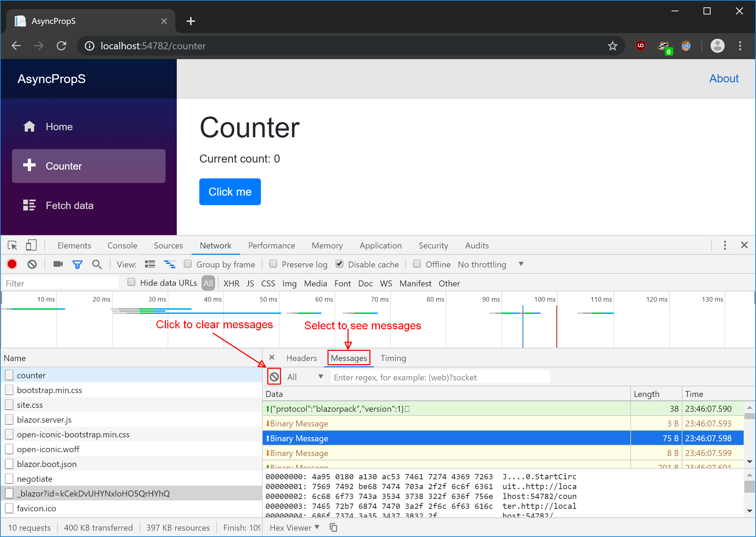Uncheck the Disable cache checkbox

339,264
